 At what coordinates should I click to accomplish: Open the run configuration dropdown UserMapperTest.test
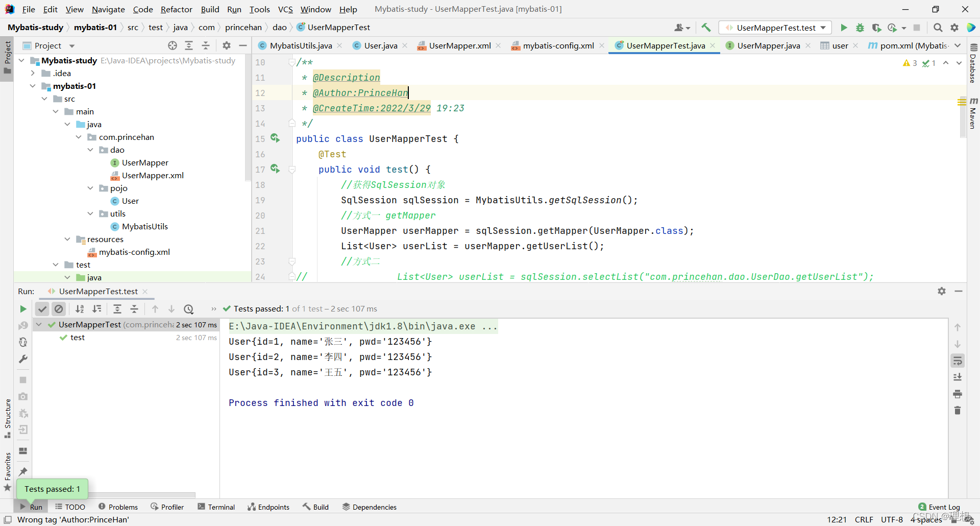point(775,28)
